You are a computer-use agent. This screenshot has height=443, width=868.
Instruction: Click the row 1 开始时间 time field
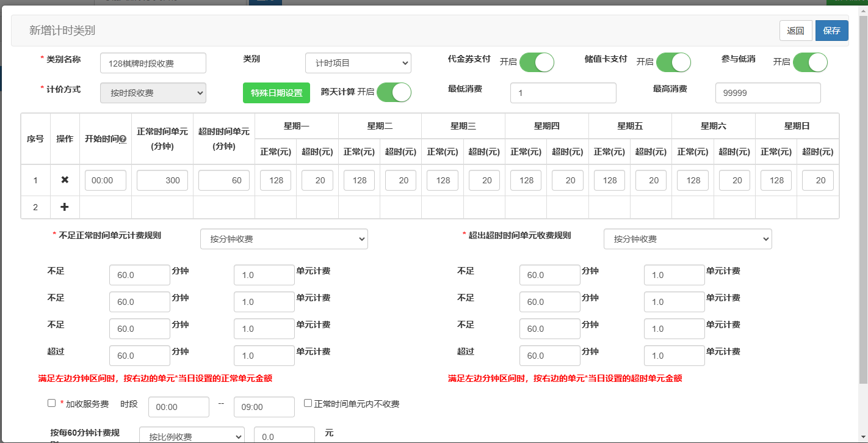tap(106, 180)
